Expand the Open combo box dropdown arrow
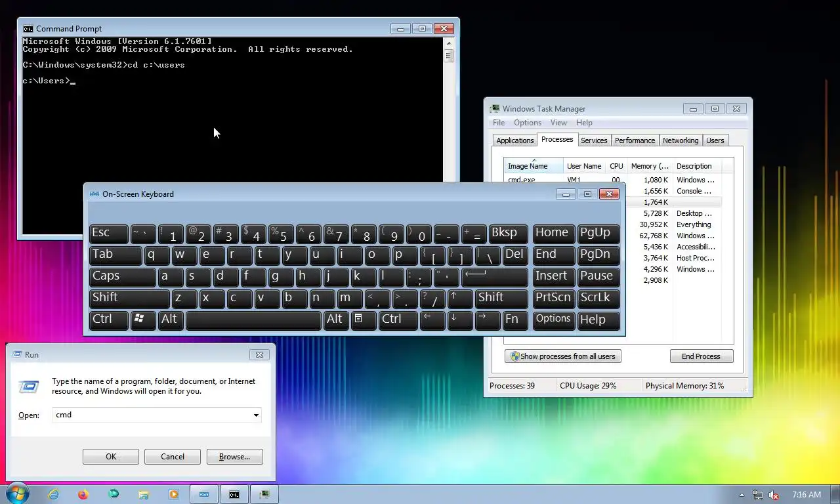This screenshot has height=504, width=840. coord(256,415)
